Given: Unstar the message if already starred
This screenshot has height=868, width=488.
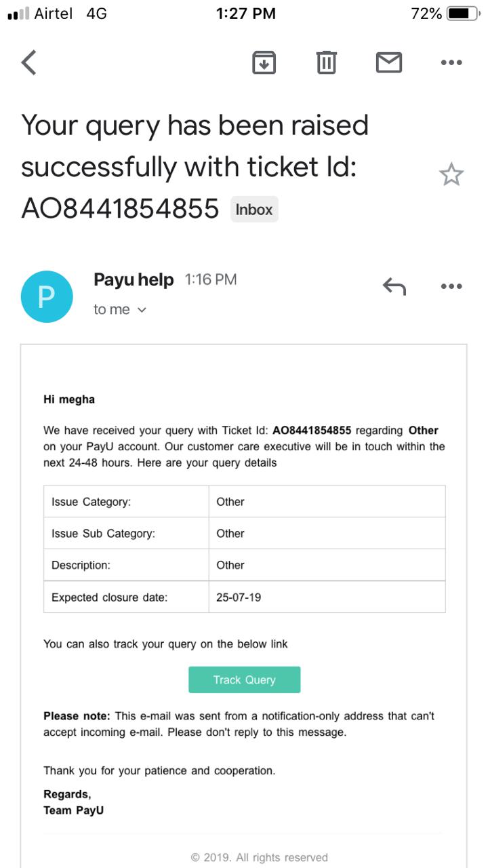Looking at the screenshot, I should point(452,174).
